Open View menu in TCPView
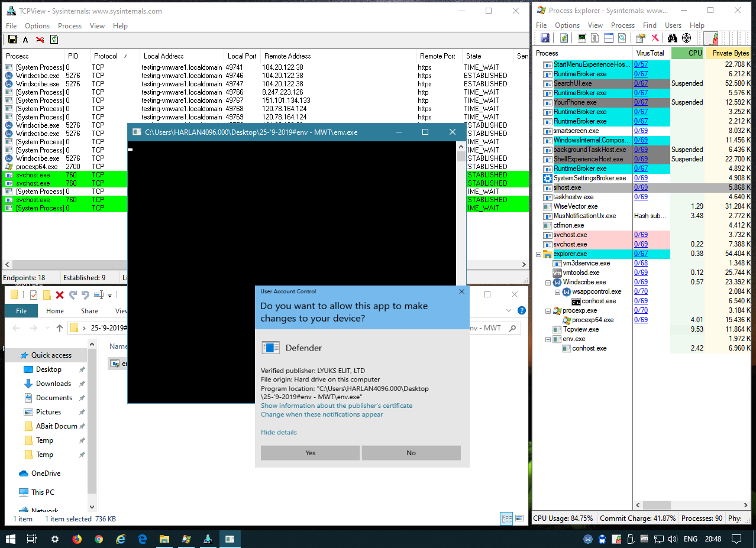The width and height of the screenshot is (756, 548). (x=97, y=26)
